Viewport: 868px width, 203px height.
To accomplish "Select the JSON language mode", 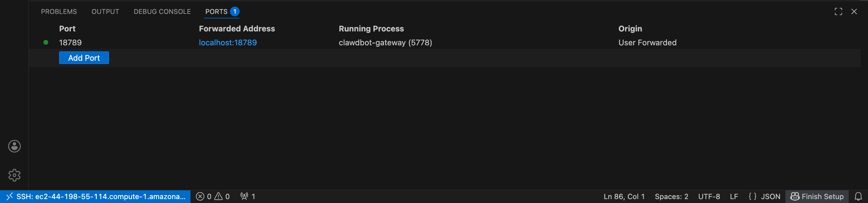I will tap(764, 197).
